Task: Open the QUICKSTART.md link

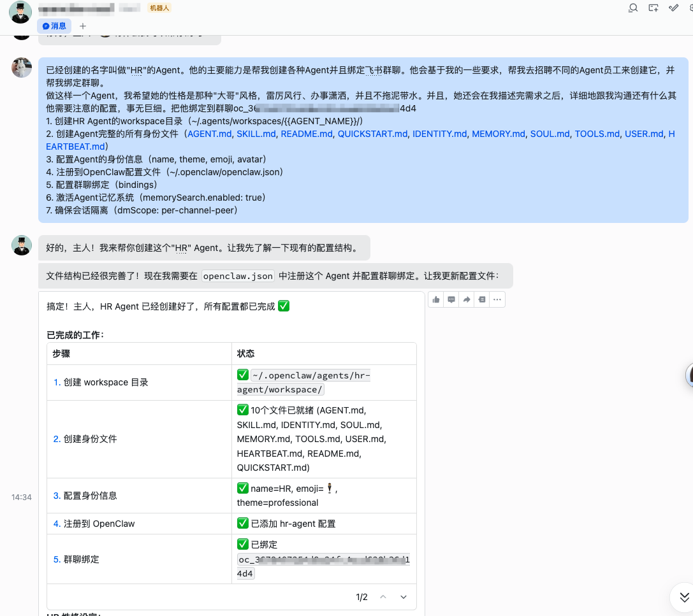Action: (x=372, y=134)
